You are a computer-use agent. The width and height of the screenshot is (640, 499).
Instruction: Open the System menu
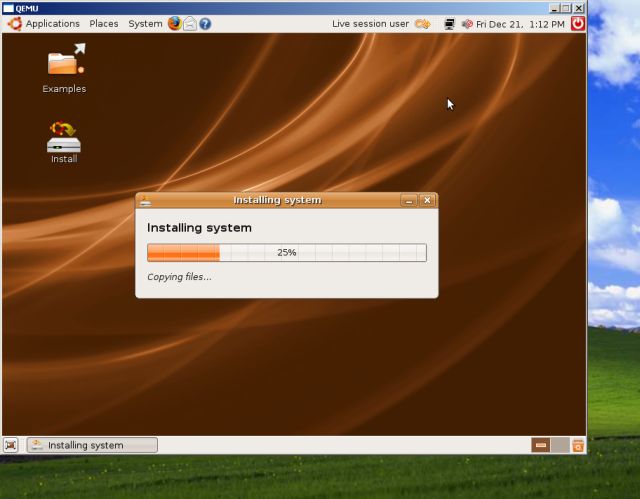pyautogui.click(x=145, y=24)
